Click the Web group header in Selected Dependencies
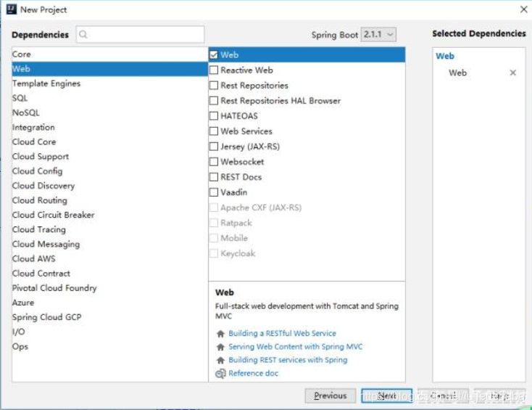The height and width of the screenshot is (410, 532). (x=445, y=56)
